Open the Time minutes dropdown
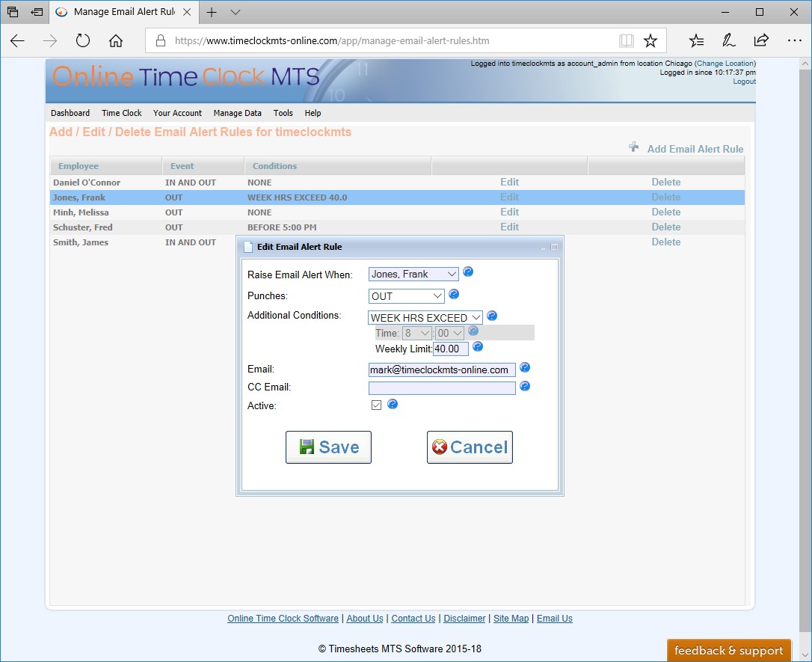812x662 pixels. pyautogui.click(x=449, y=333)
